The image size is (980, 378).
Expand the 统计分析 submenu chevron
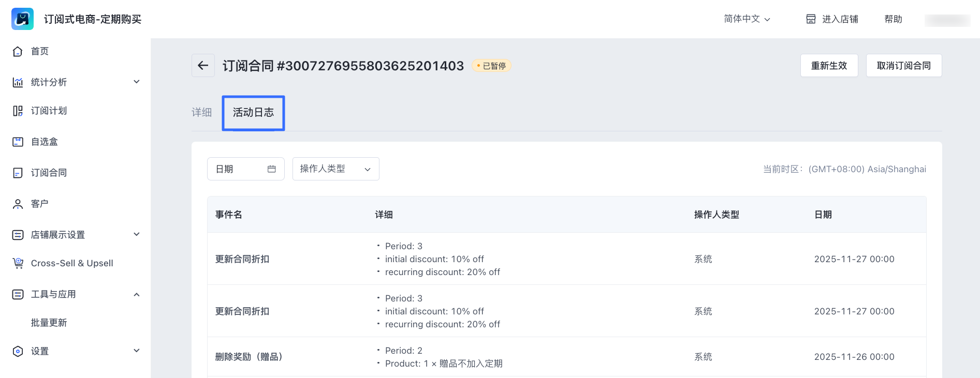click(x=137, y=82)
